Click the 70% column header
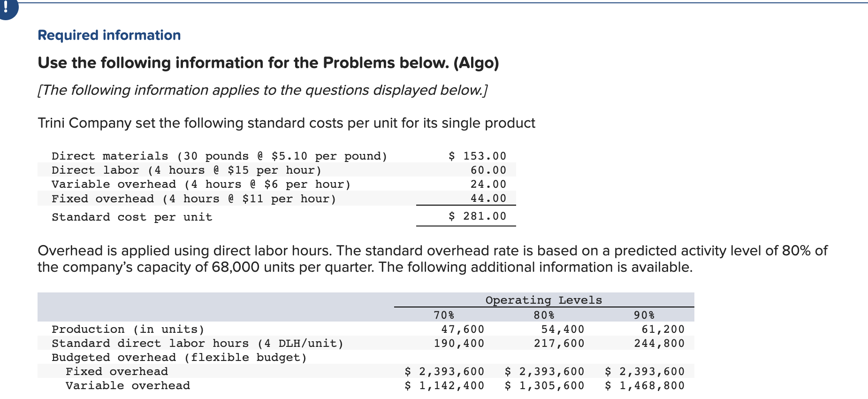 coord(444,315)
